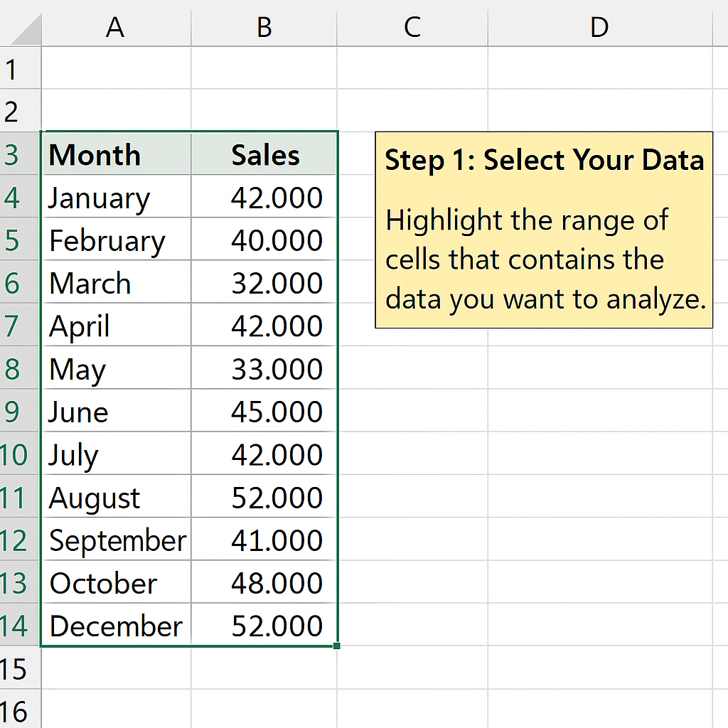Select column C header
This screenshot has width=728, height=728.
[x=412, y=26]
